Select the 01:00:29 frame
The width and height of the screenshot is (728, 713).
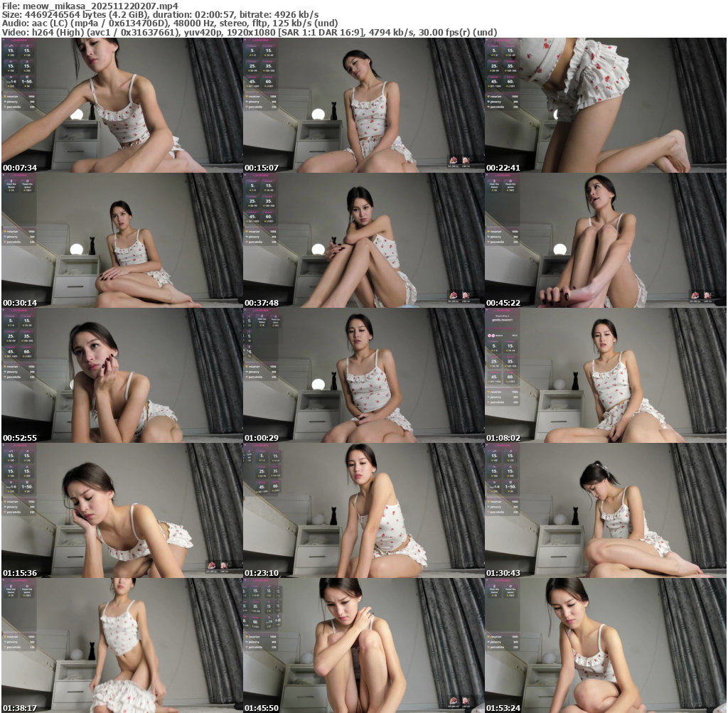(x=364, y=375)
